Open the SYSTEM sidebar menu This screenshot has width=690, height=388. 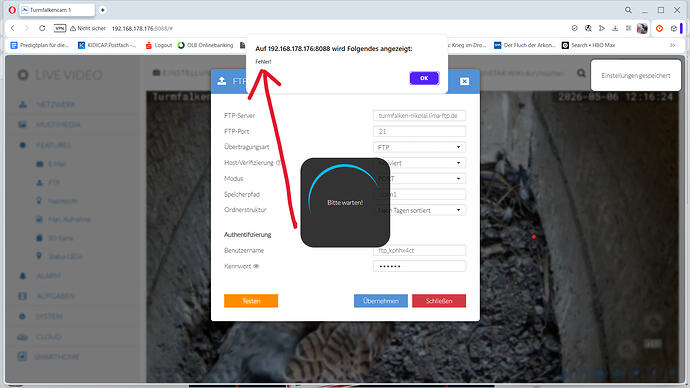pos(49,317)
